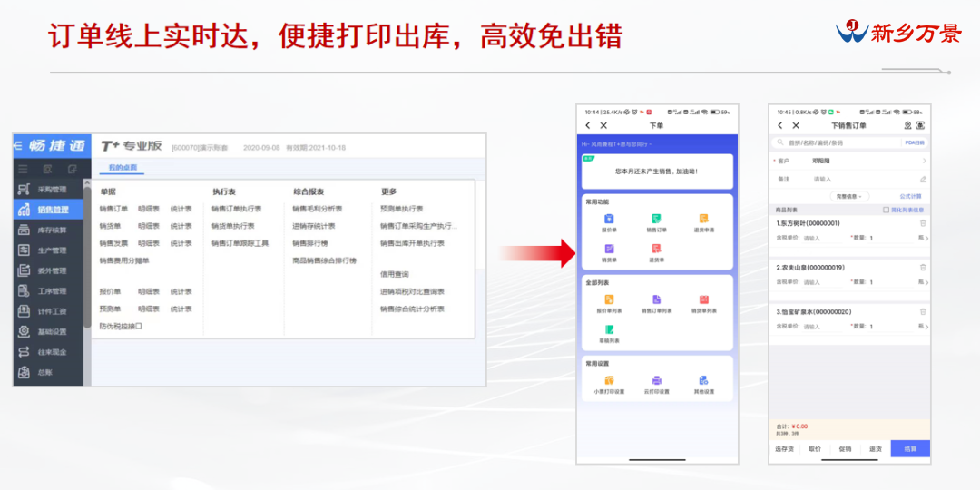The image size is (980, 490).
Task: Close the 下销售订单 screen with X
Action: click(x=796, y=125)
